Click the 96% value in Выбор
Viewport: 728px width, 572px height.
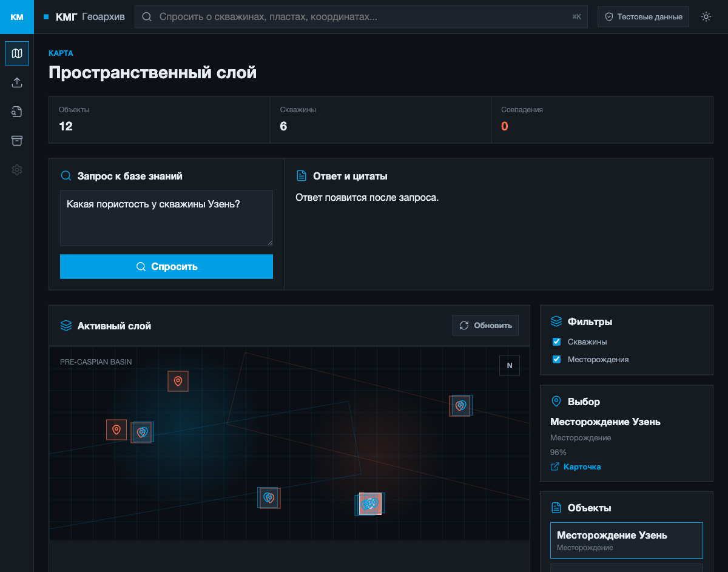(x=558, y=453)
